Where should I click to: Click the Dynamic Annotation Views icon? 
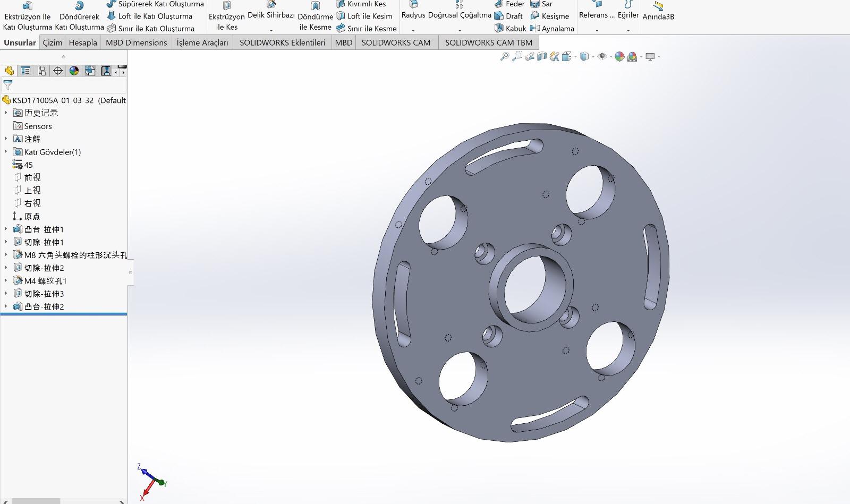555,56
